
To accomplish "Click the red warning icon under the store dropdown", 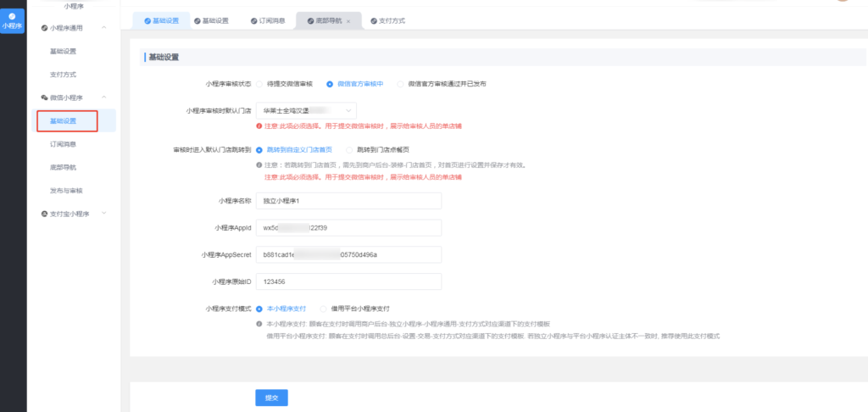I will tap(259, 126).
